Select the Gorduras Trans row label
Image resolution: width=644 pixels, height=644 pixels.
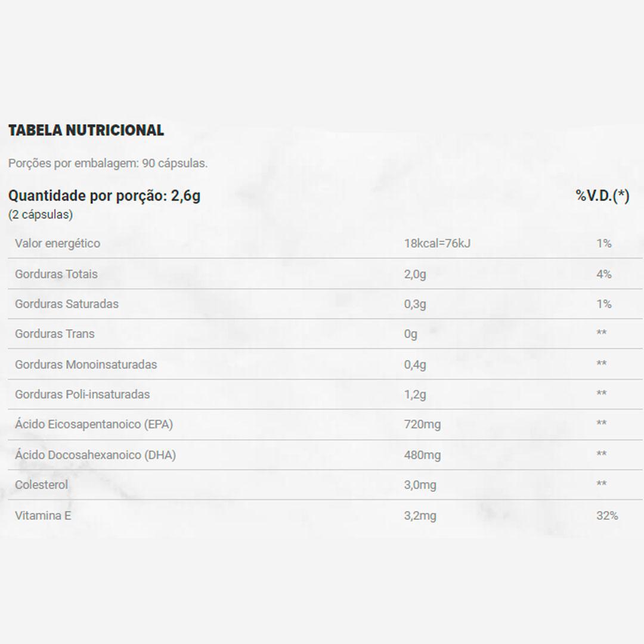[55, 334]
